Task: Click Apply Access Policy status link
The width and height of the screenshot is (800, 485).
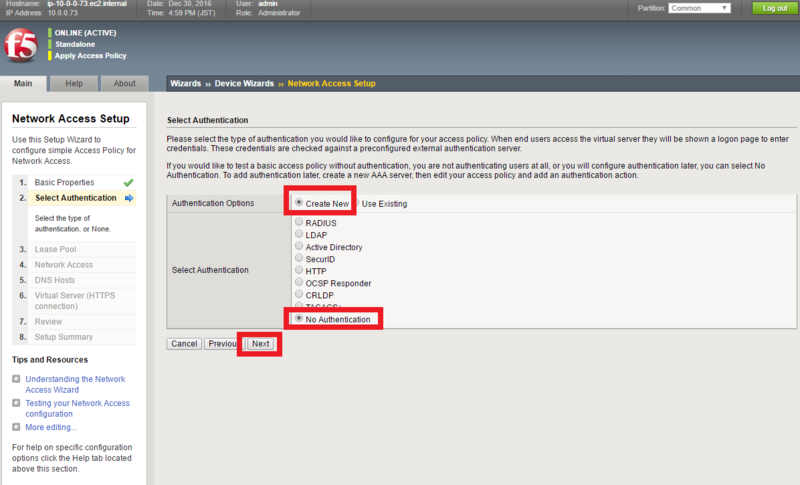Action: (90, 56)
